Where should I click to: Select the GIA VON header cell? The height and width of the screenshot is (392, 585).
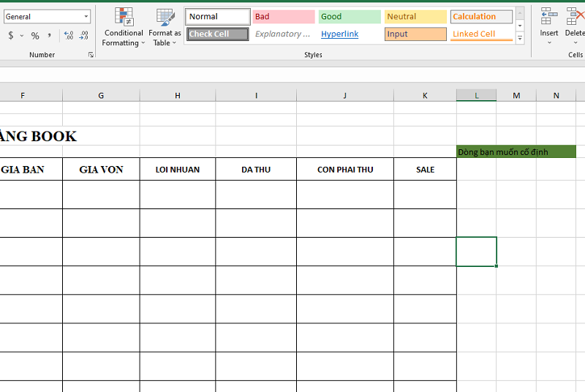coord(101,170)
